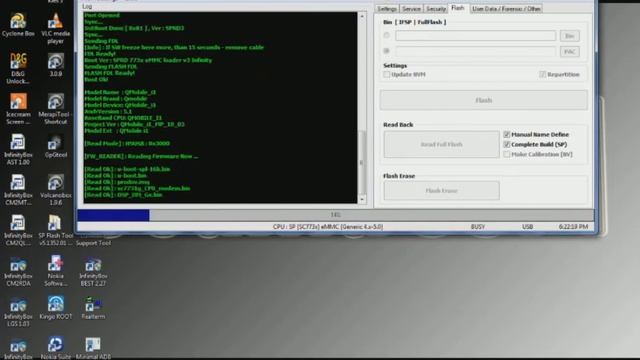Open the 3.0.8 desktop shortcut
The width and height of the screenshot is (640, 360).
(56, 65)
